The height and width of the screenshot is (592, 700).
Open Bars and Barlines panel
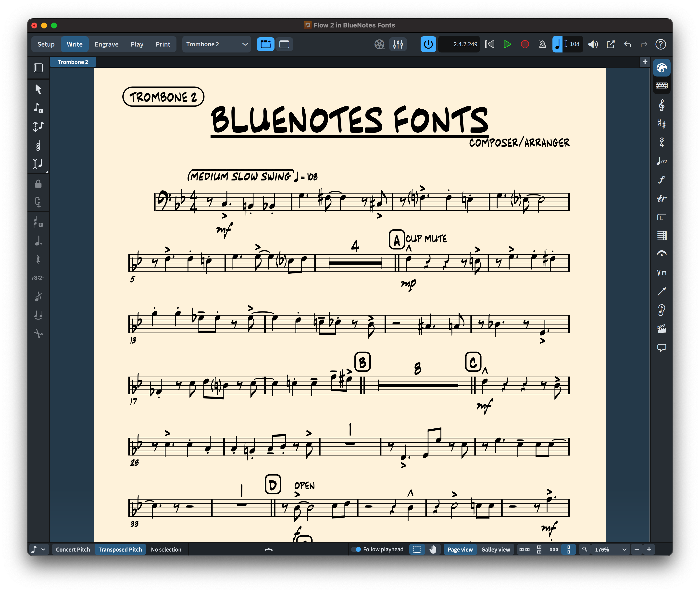pyautogui.click(x=661, y=235)
